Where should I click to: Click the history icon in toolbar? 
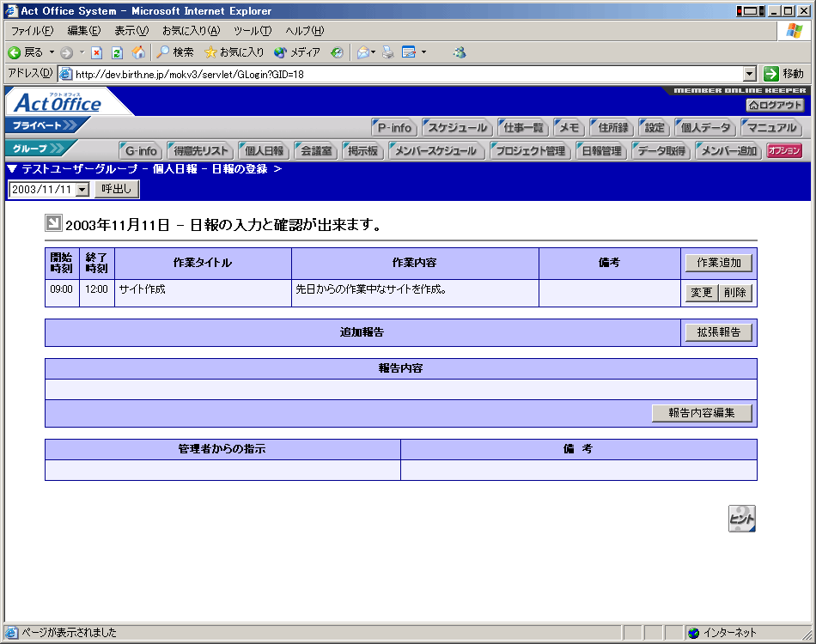338,52
